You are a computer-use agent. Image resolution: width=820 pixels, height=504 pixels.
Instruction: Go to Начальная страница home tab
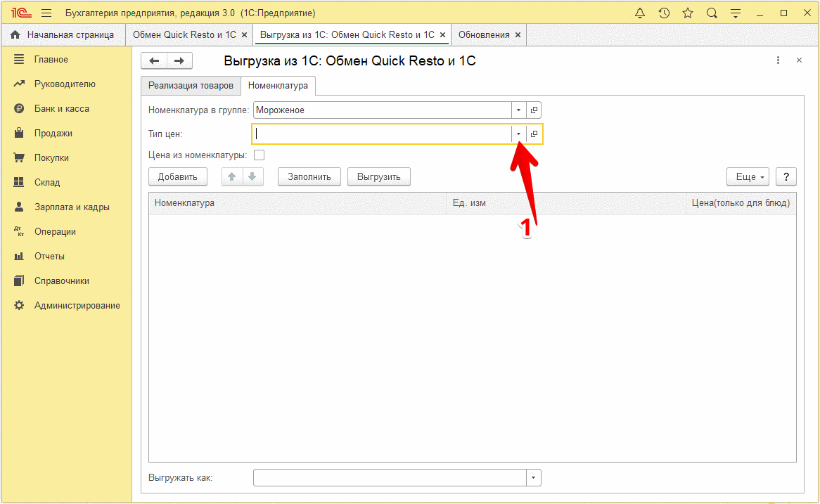(x=62, y=34)
